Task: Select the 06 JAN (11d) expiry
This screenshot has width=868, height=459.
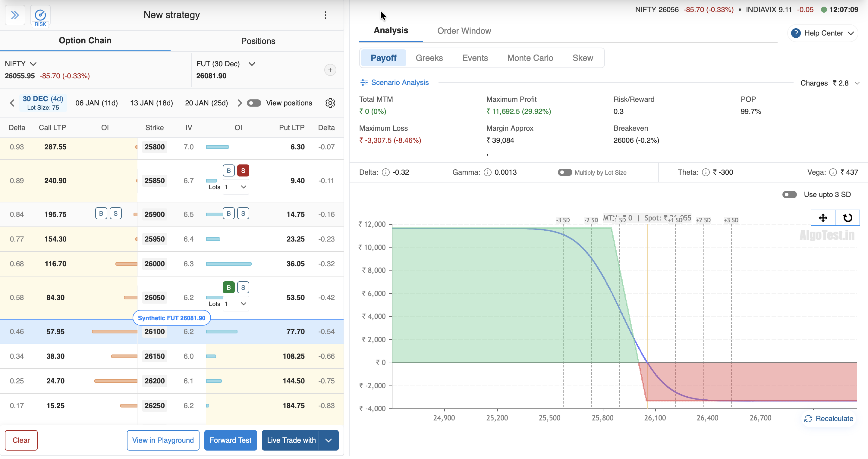Action: (x=96, y=103)
